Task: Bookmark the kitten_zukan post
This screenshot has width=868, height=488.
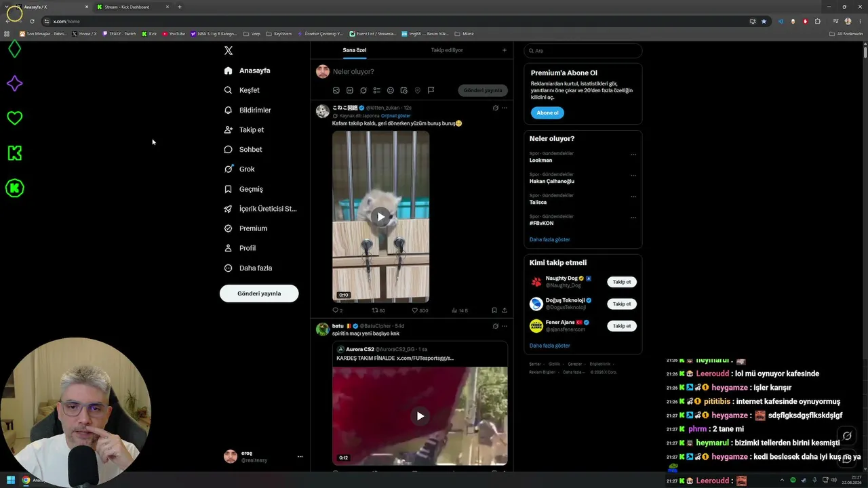Action: (x=494, y=310)
